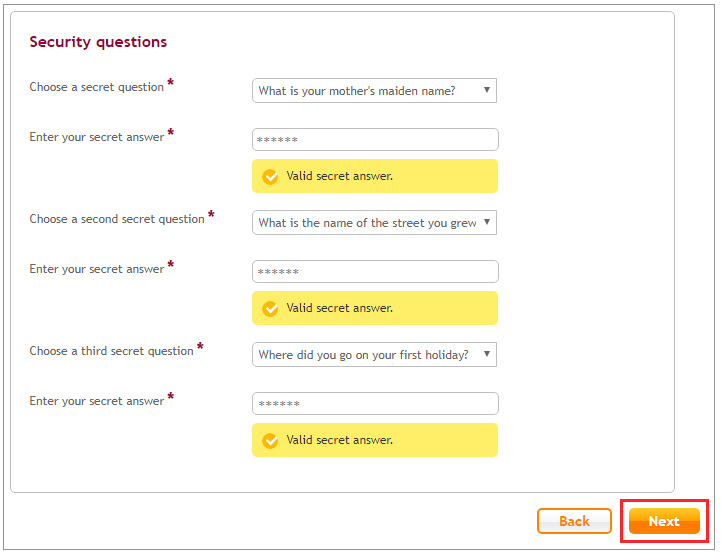Click the "Choose a third secret question" label

pyautogui.click(x=111, y=351)
